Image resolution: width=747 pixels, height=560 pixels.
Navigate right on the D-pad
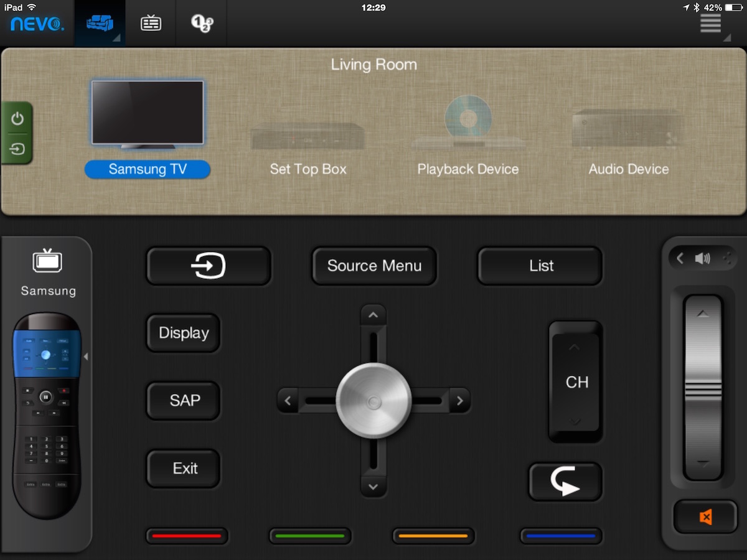pos(459,401)
